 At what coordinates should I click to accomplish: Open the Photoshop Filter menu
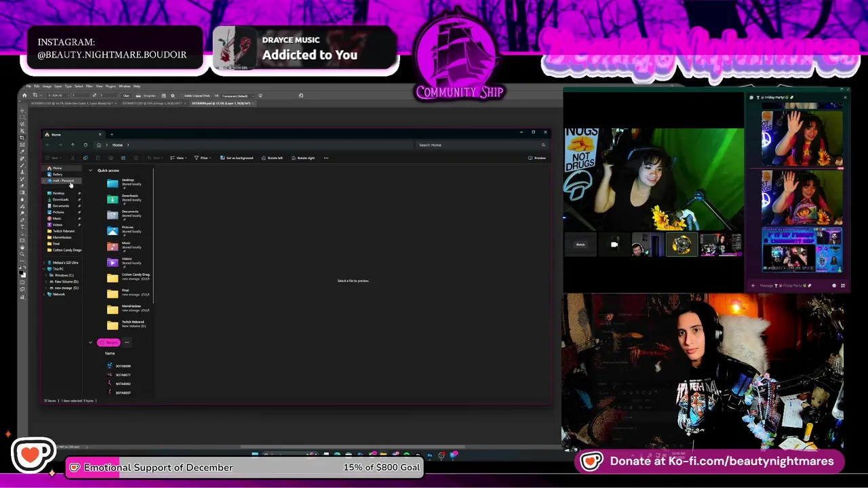coord(89,86)
